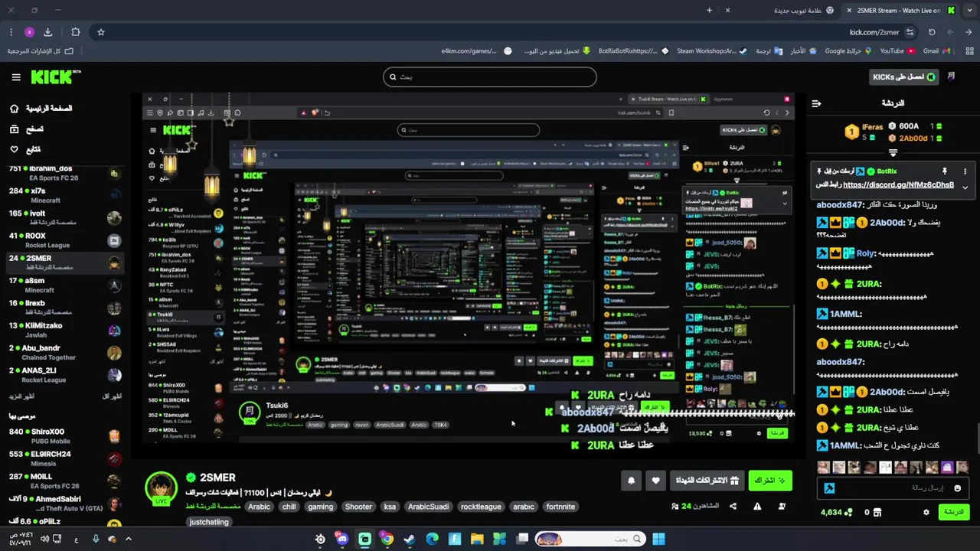Viewport: 980px width, 551px height.
Task: Reload the page
Action: coord(932,32)
